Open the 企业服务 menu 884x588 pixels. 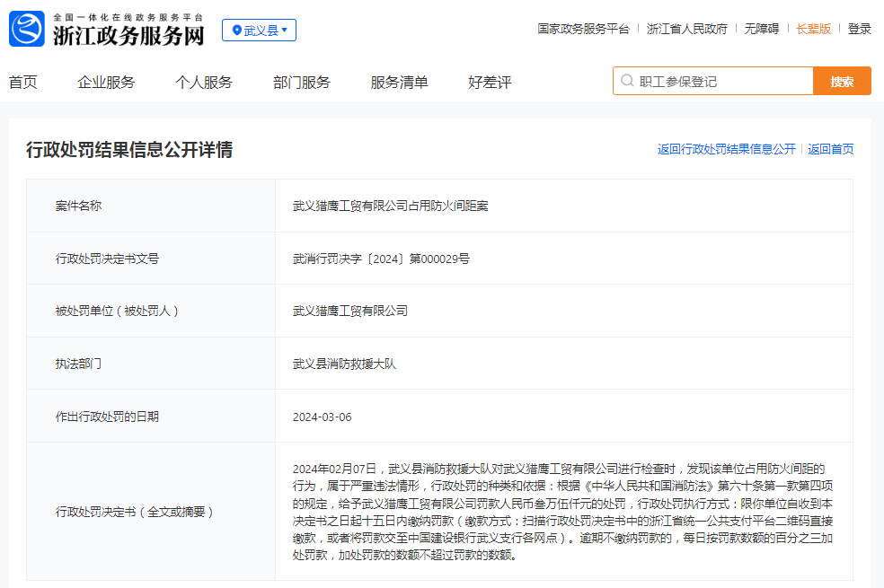tap(106, 83)
